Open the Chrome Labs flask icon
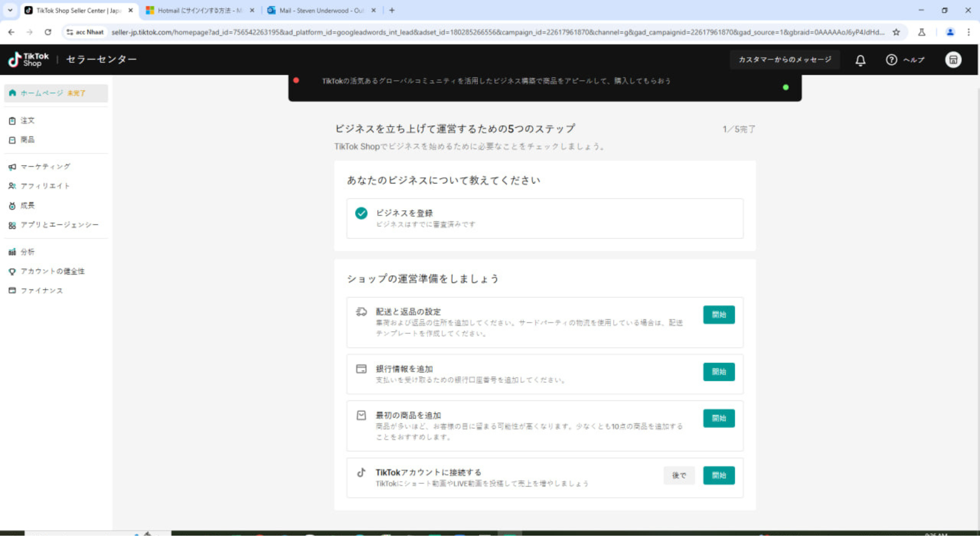The image size is (980, 551). click(922, 32)
